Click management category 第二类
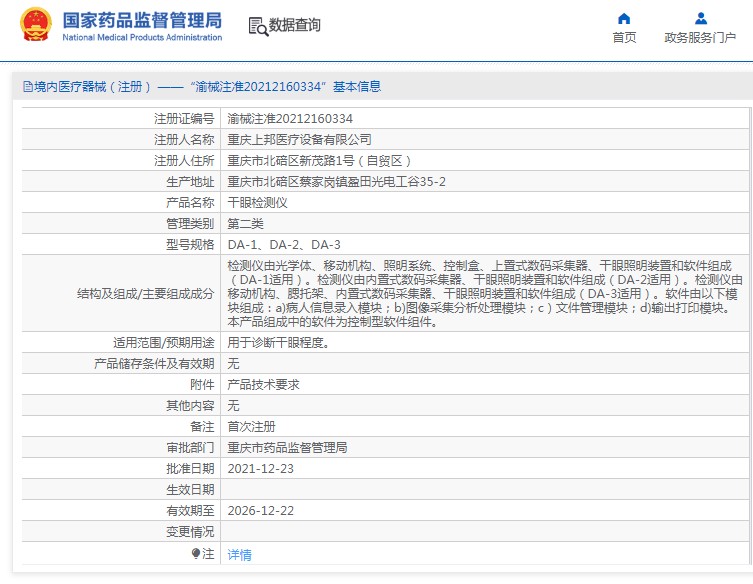753x584 pixels. click(245, 224)
